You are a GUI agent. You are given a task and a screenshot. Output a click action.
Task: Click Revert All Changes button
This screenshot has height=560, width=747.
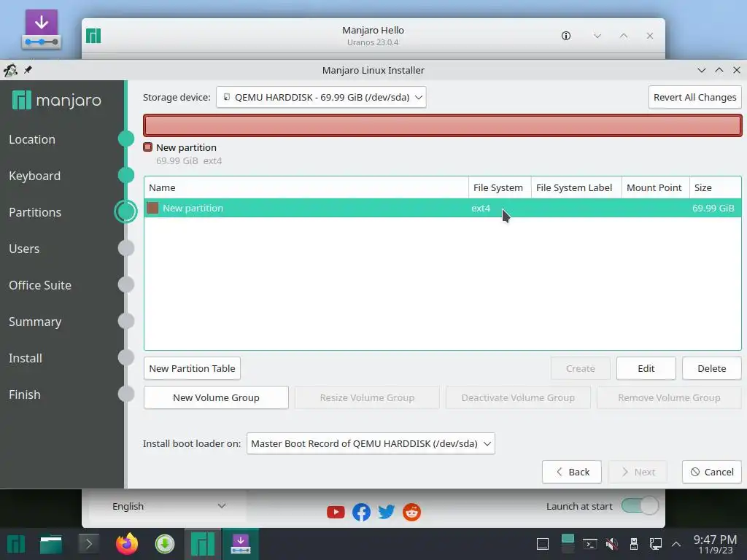pos(694,97)
